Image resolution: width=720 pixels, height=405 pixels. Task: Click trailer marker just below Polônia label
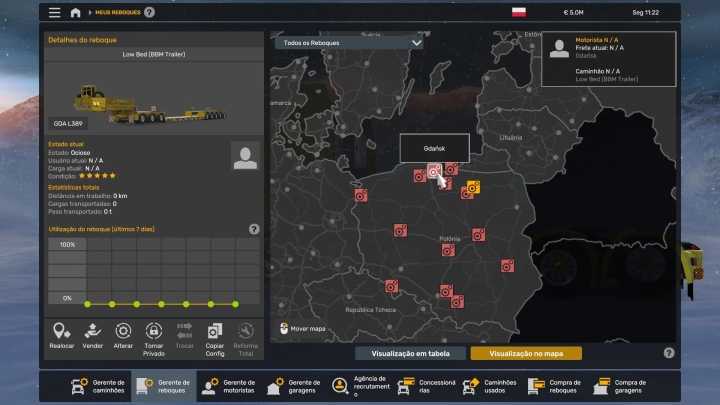(x=449, y=250)
